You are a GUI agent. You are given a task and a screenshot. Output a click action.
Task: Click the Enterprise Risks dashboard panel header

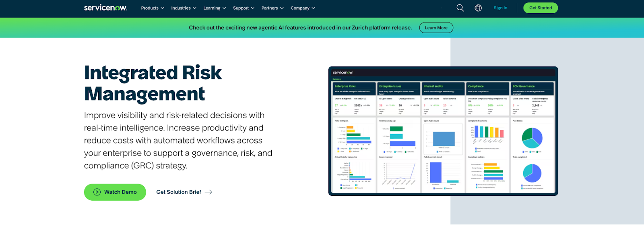[353, 86]
